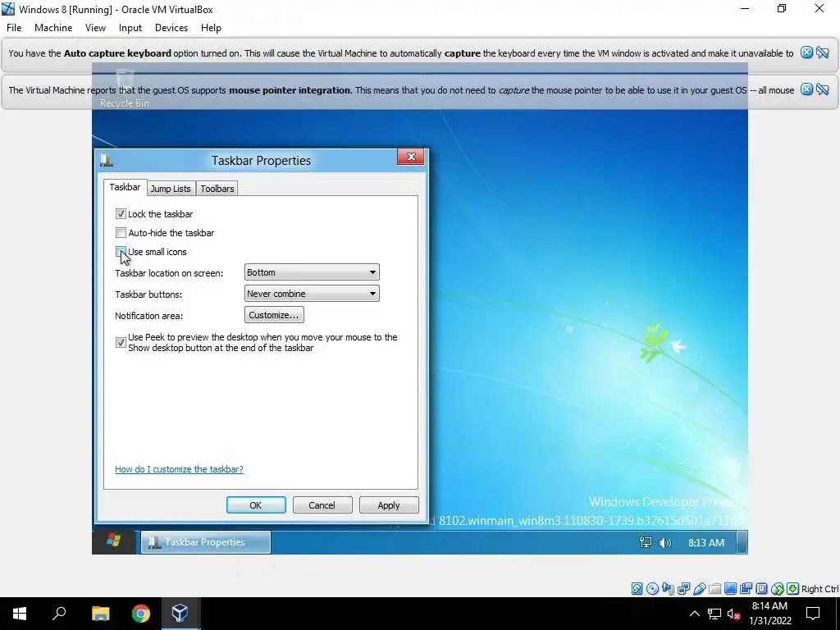Open the Recycle Bin on guest desktop
Image resolution: width=840 pixels, height=630 pixels.
pos(125,89)
